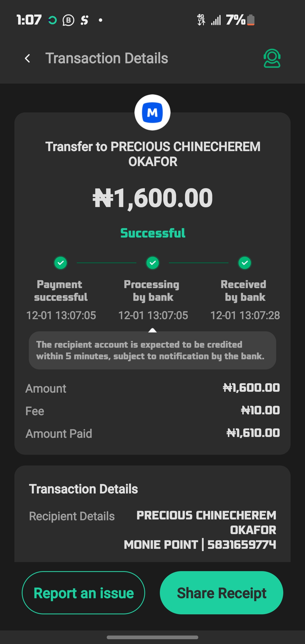Tap the circled B notification icon
The image size is (305, 644).
tap(68, 20)
